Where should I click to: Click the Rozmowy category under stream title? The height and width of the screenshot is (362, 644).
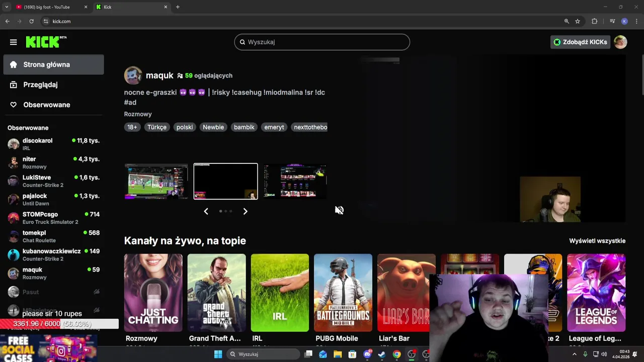[138, 114]
